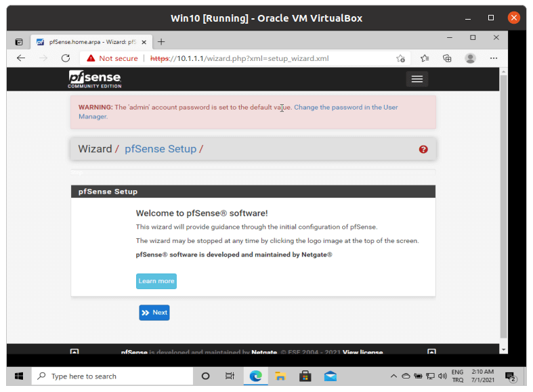Open the tab actions menu icon

(x=19, y=42)
